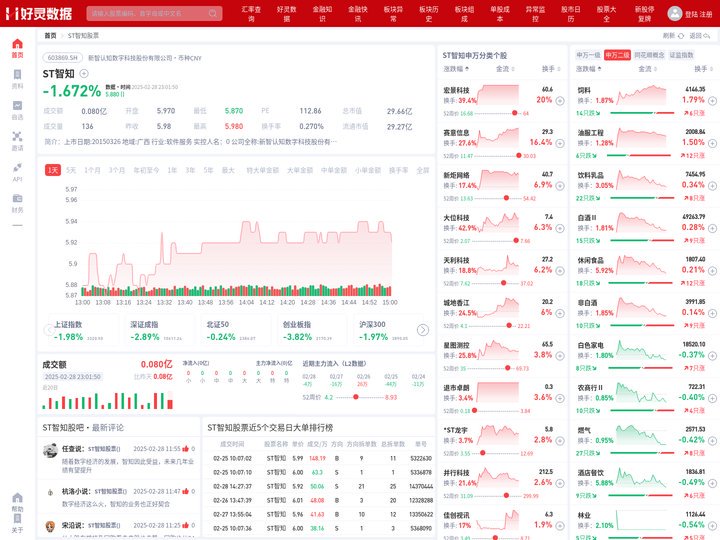Select the 1个月 chart range
This screenshot has width=720, height=540.
[92, 170]
